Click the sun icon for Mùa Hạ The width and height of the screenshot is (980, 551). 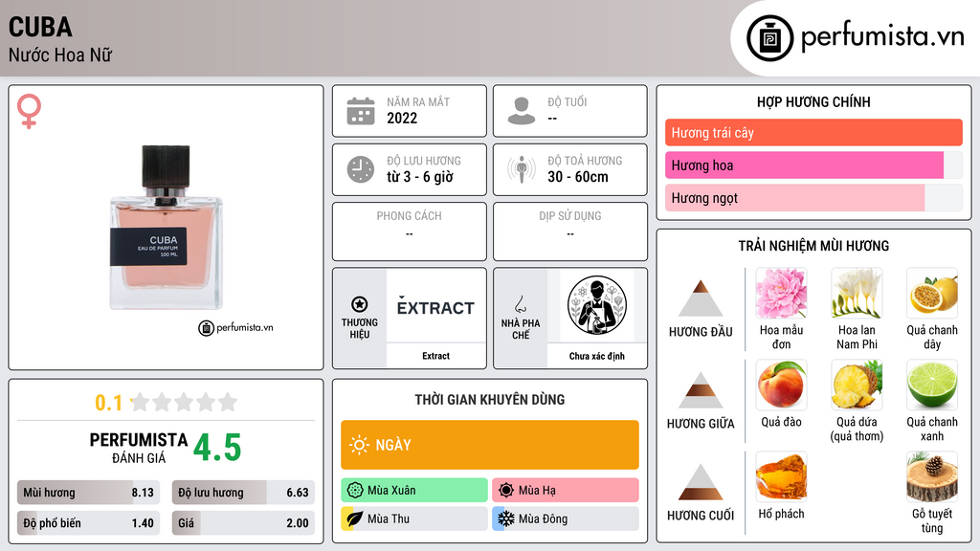pyautogui.click(x=506, y=491)
